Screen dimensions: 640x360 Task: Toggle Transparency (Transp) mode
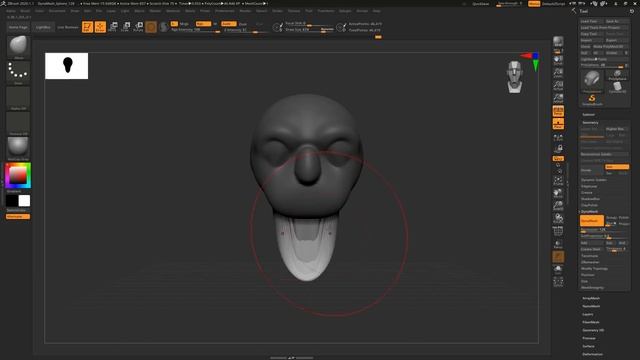558,244
